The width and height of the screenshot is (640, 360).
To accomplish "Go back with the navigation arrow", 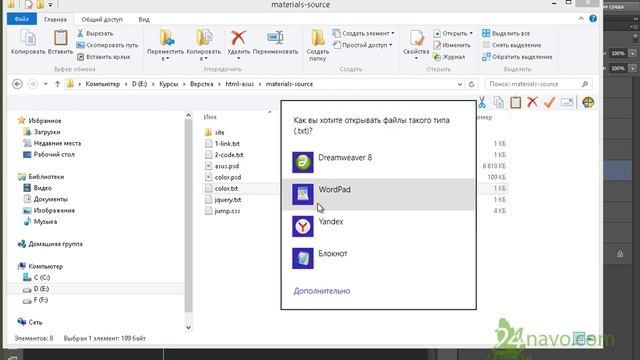I will pos(17,84).
